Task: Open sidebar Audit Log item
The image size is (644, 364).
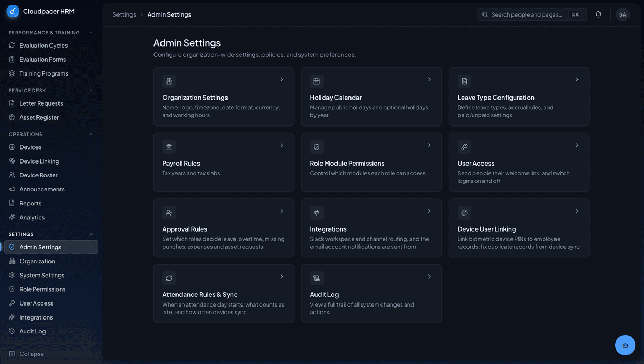Action: (x=51, y=331)
